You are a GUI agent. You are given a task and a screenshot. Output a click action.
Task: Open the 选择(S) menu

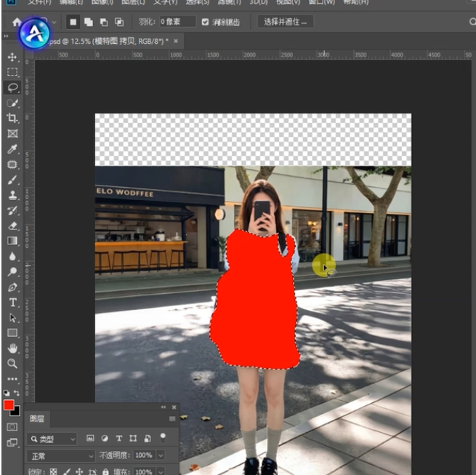tap(198, 2)
